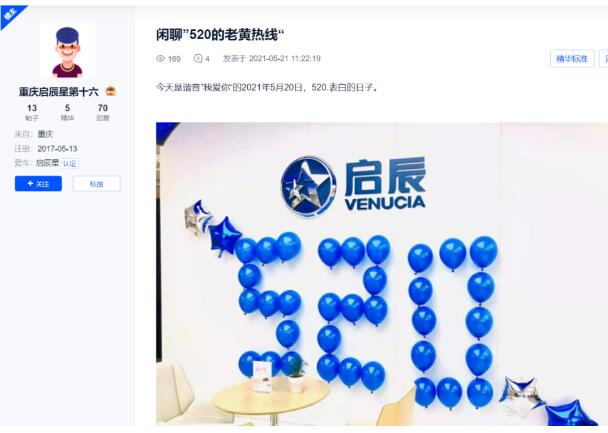
Task: Click the 认证 verified badge
Action: [x=70, y=164]
